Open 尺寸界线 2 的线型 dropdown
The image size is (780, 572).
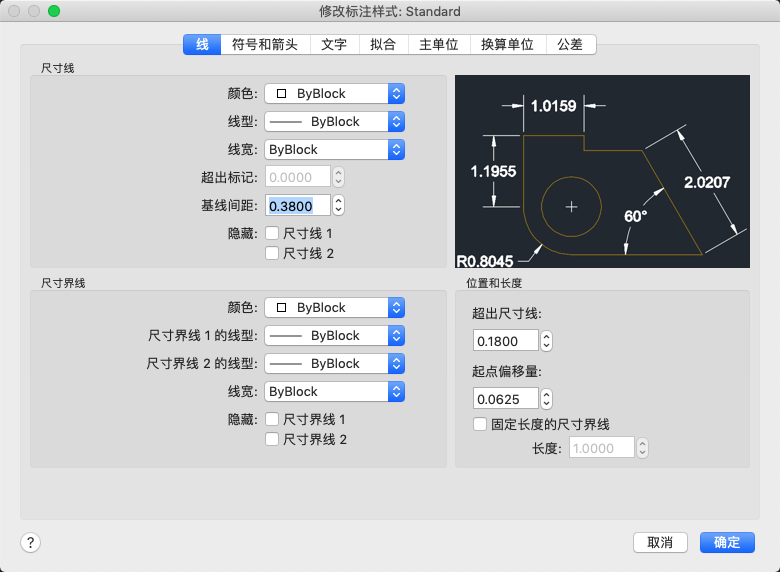click(x=334, y=363)
